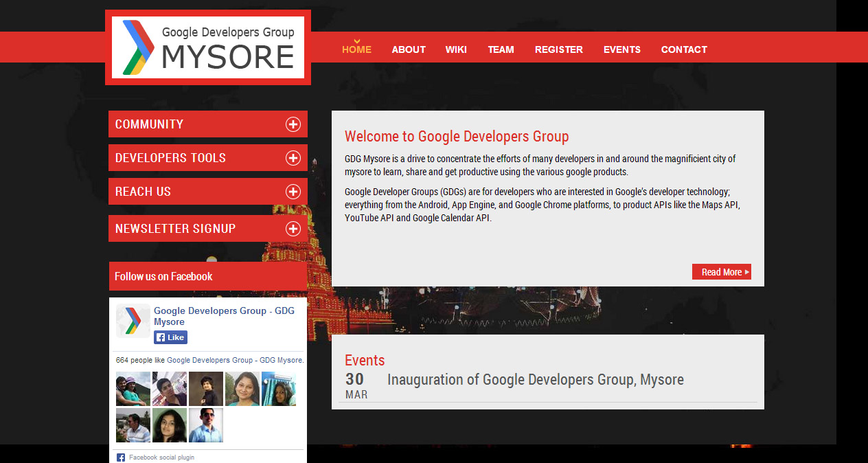868x463 pixels.
Task: Click the Facebook social plugin icon
Action: (x=121, y=458)
